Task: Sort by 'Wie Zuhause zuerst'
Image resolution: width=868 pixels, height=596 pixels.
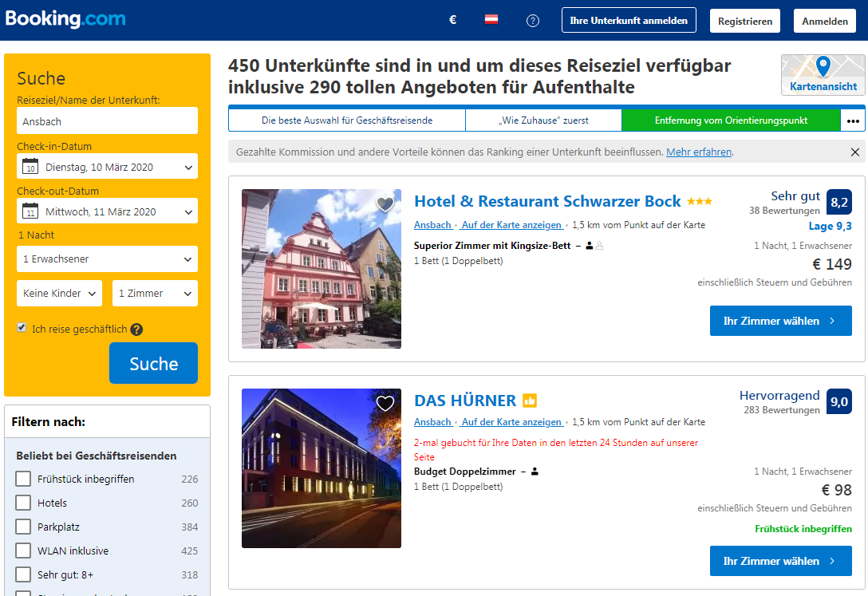Action: click(543, 120)
